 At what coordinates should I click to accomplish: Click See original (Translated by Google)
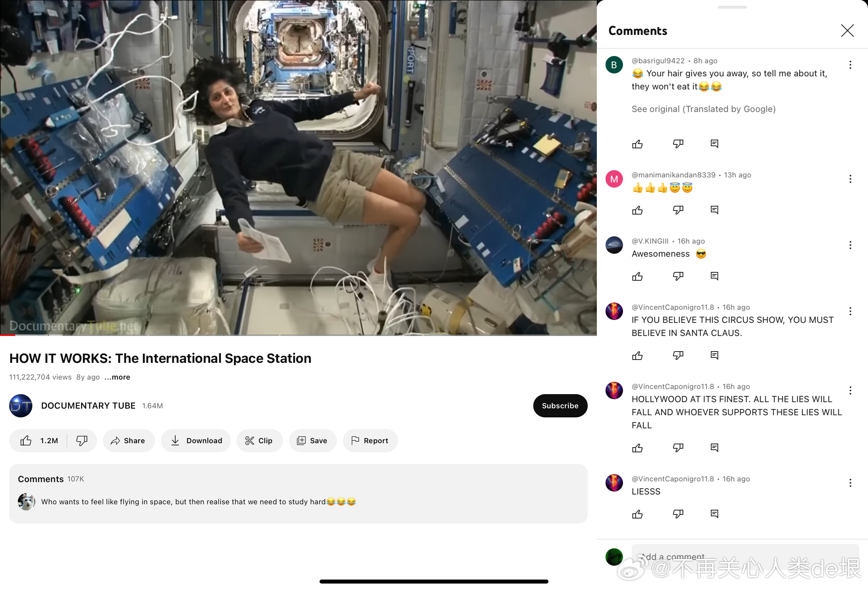[703, 109]
